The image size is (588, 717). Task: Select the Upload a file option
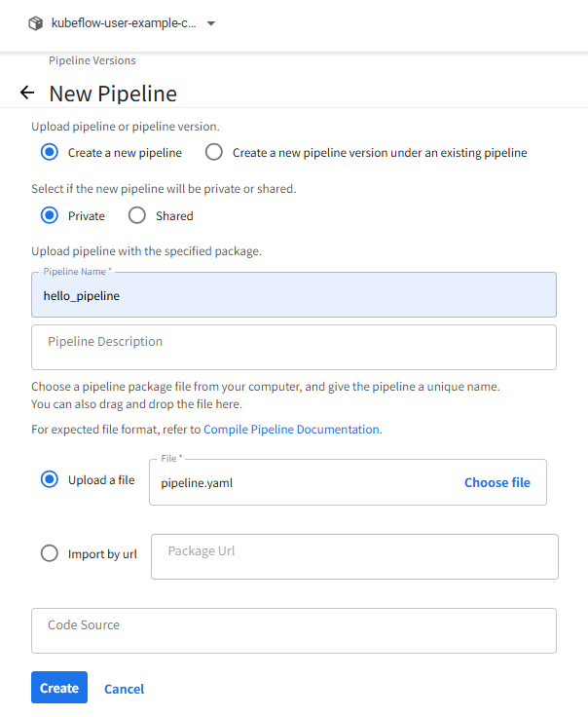pyautogui.click(x=50, y=479)
